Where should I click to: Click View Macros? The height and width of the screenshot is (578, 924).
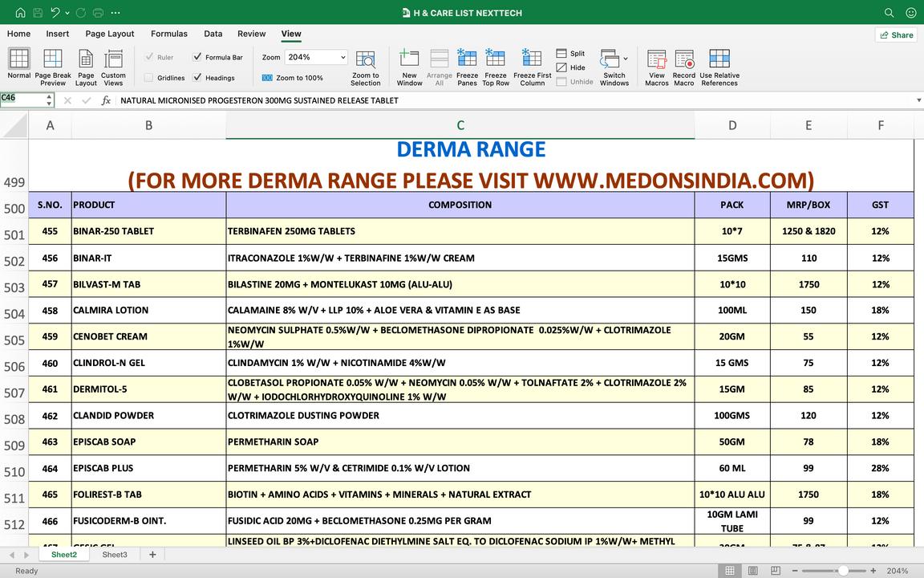pos(656,67)
